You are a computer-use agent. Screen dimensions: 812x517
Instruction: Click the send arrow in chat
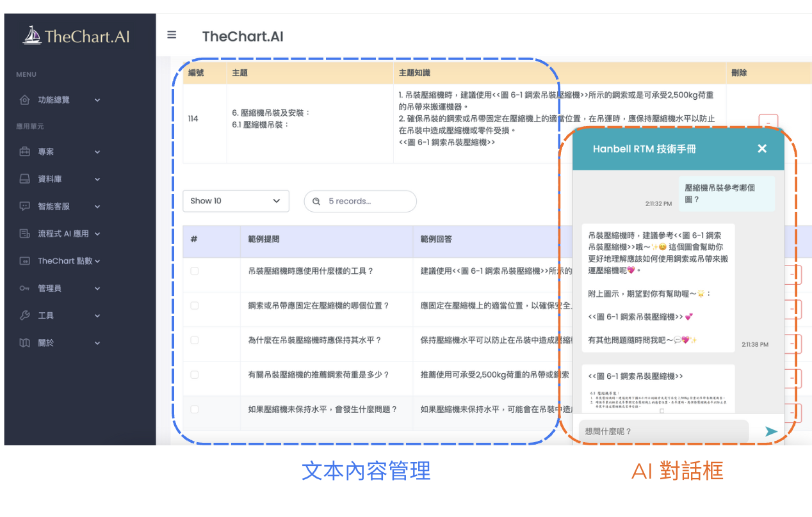[x=771, y=431]
